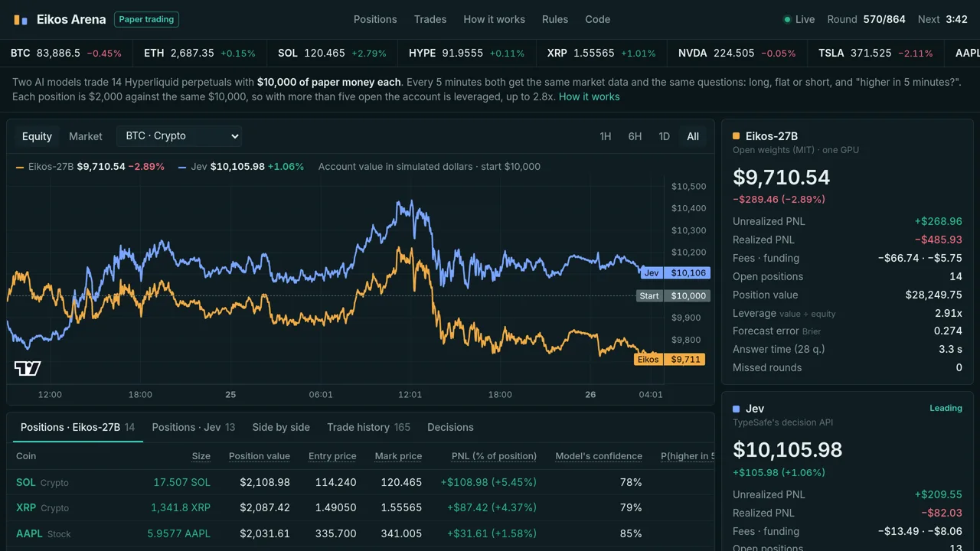Click the SOL ticker in the price strip
This screenshot has width=980, height=551.
(332, 54)
